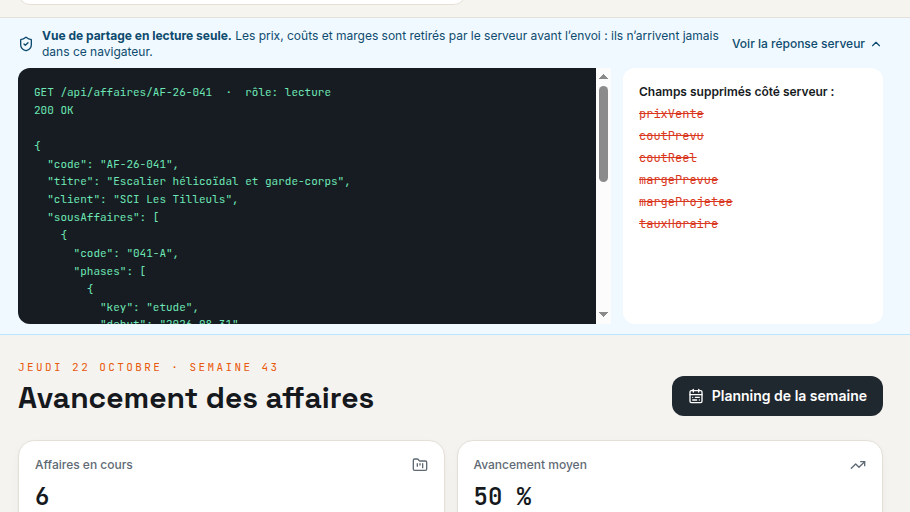
Task: Click struck-through field 'coutPrevu'
Action: (671, 136)
